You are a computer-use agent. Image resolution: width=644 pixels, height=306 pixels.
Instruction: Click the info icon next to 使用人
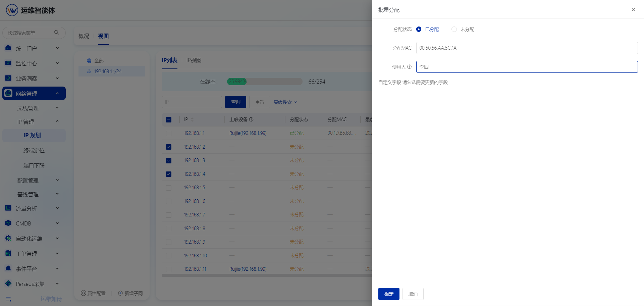coord(409,67)
